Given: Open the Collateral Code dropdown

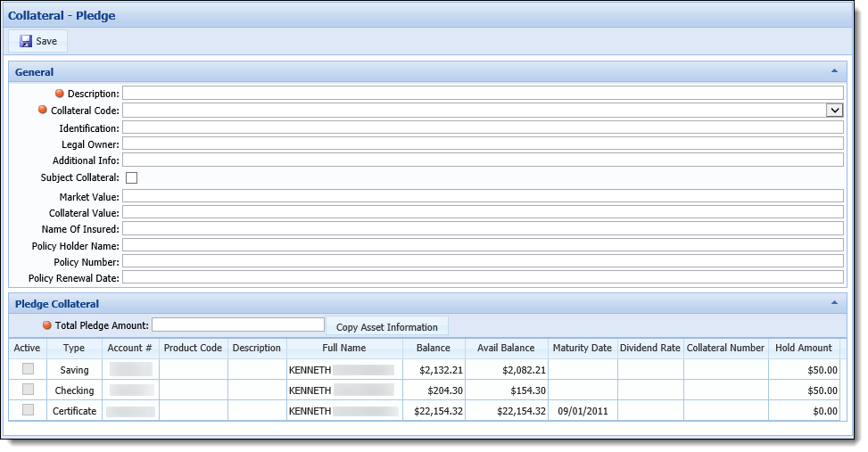Looking at the screenshot, I should tap(834, 110).
